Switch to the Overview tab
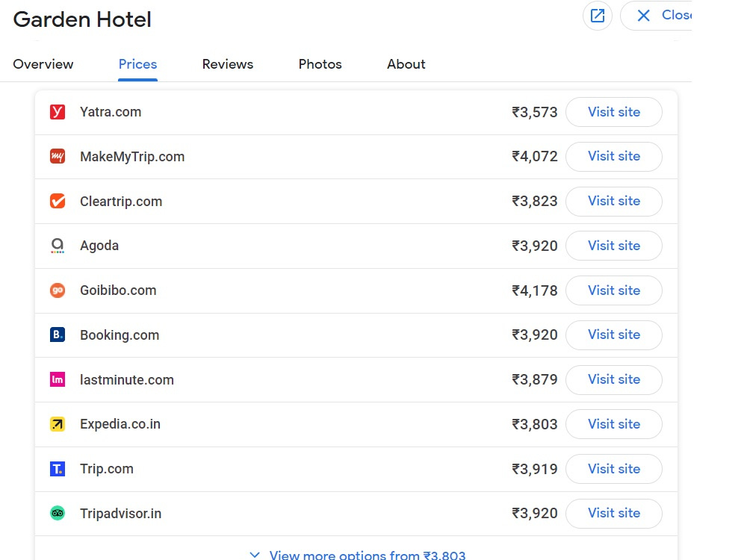 (43, 64)
